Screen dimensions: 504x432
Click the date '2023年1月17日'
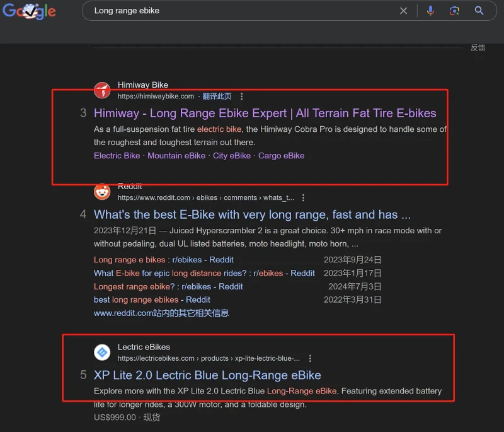[x=352, y=273]
